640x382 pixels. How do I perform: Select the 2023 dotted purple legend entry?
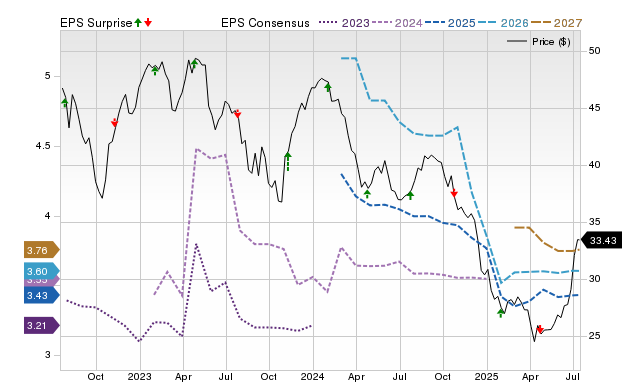(x=344, y=23)
